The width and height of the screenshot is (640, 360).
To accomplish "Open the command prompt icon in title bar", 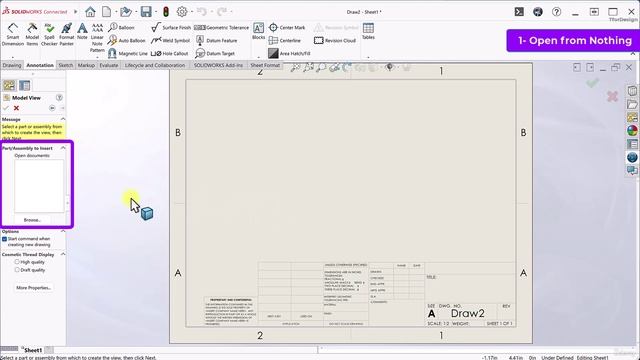I will tap(519, 12).
